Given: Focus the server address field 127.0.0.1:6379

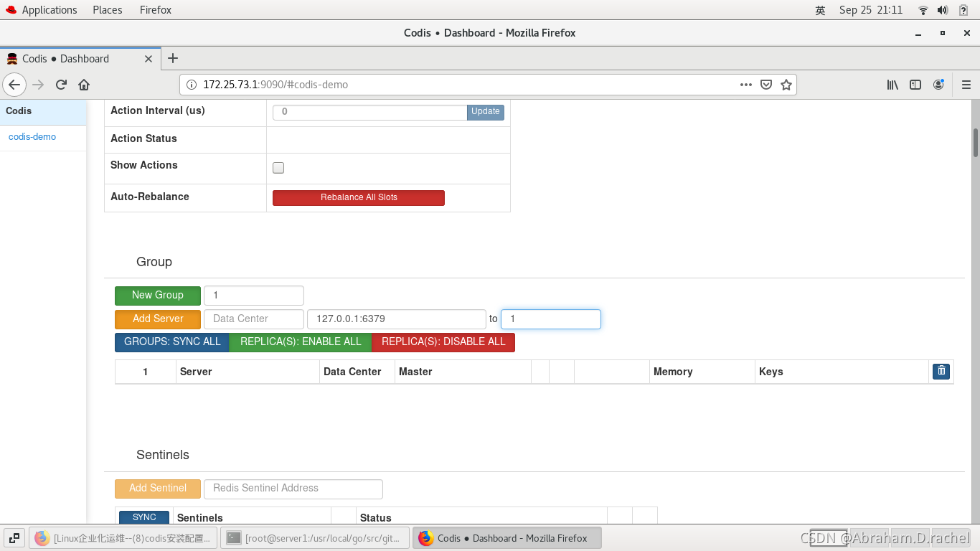Looking at the screenshot, I should (x=397, y=319).
